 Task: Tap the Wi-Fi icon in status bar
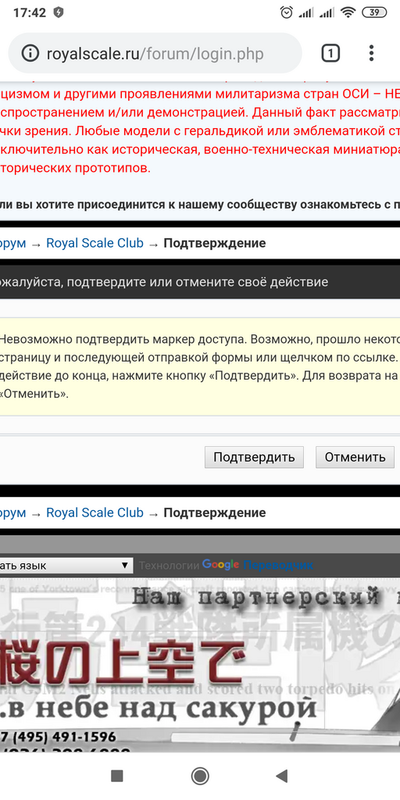(x=348, y=13)
